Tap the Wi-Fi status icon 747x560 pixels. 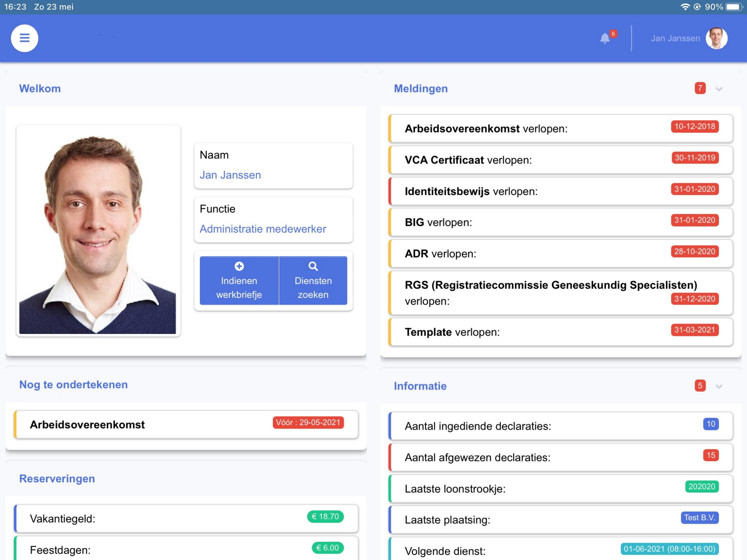coord(685,7)
